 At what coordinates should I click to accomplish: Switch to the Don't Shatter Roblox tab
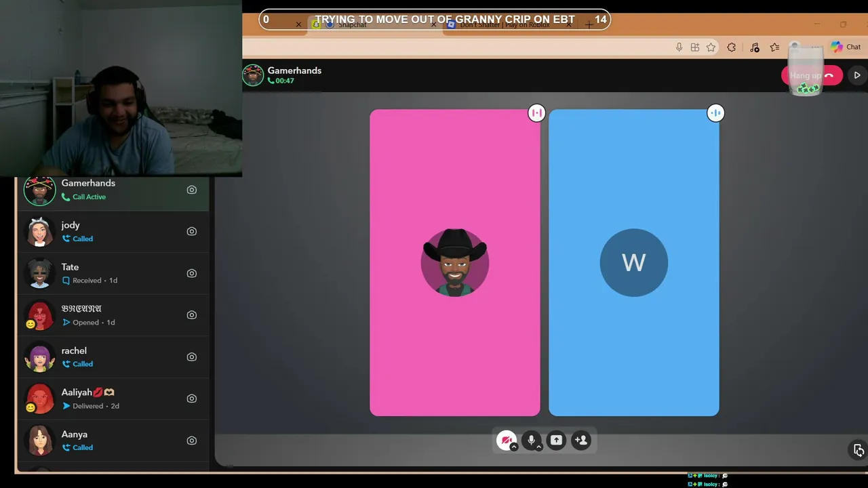(509, 24)
